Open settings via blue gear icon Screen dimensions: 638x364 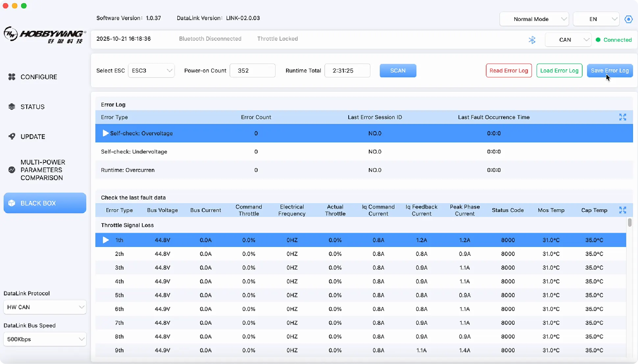click(x=628, y=19)
